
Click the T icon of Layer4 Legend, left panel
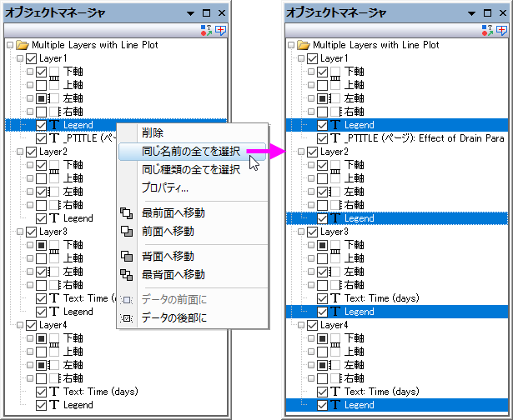[55, 405]
